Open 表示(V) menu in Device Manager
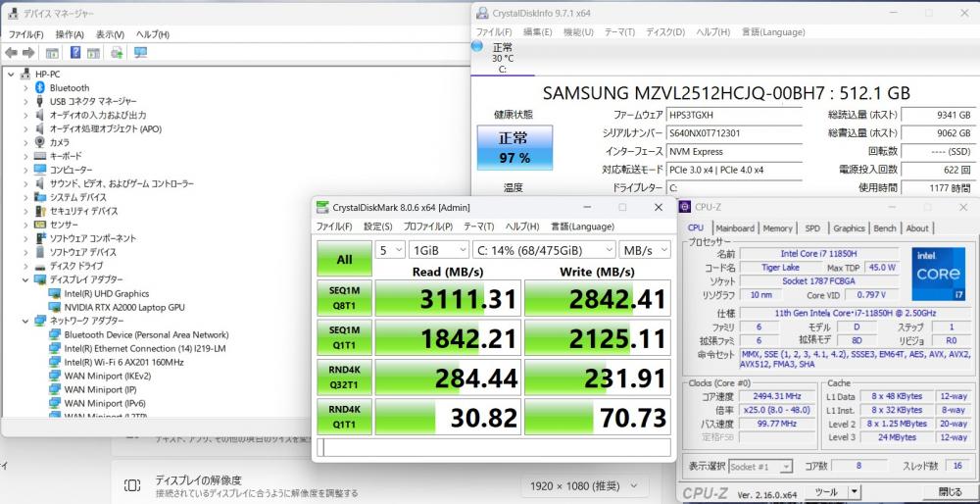This screenshot has width=980, height=504. [110, 34]
